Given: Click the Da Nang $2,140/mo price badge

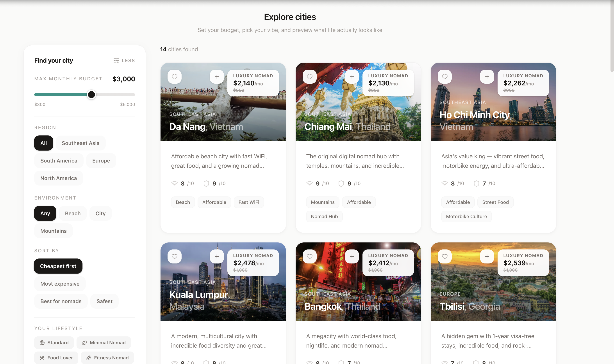Looking at the screenshot, I should coord(253,83).
